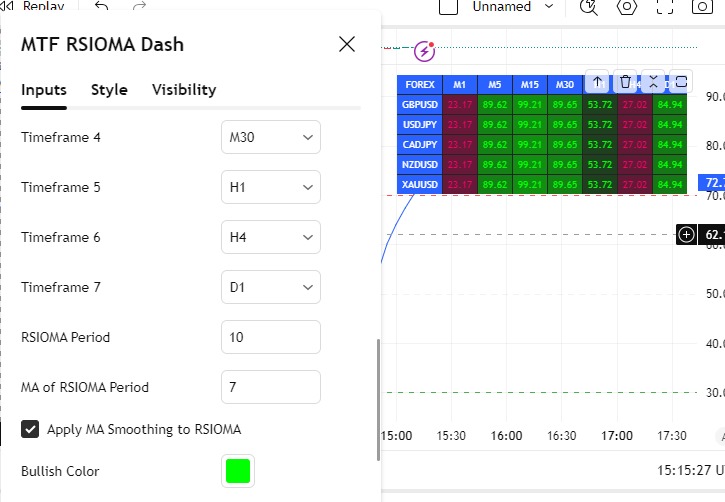Expand the Timeframe 6 H4 dropdown

(x=270, y=237)
